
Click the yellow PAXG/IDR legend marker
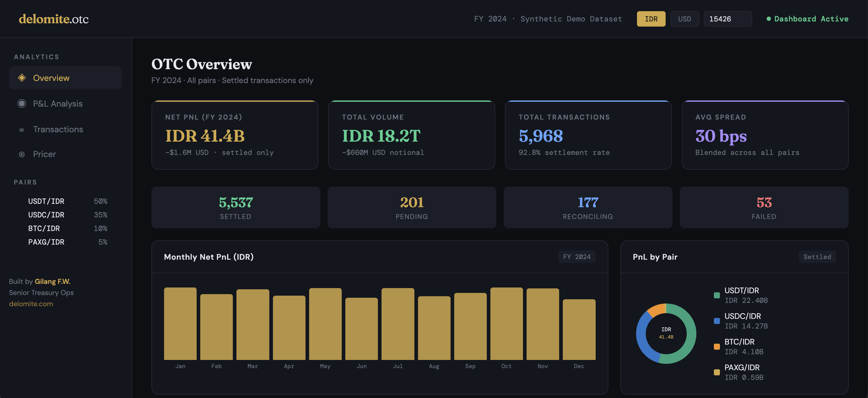716,372
